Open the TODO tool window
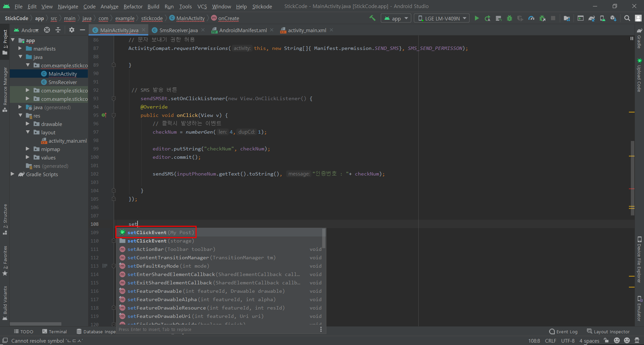 23,332
